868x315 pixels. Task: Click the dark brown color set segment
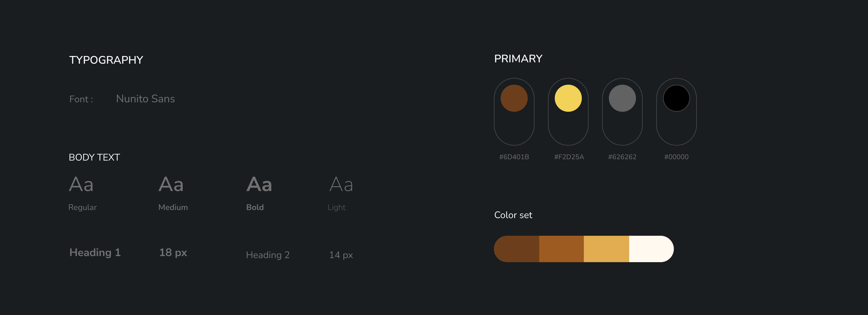click(x=517, y=249)
